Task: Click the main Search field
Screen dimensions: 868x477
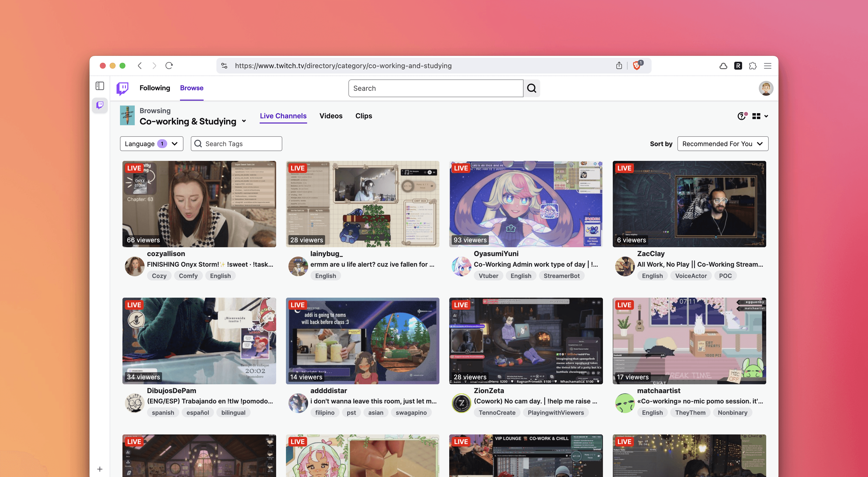Action: click(436, 88)
